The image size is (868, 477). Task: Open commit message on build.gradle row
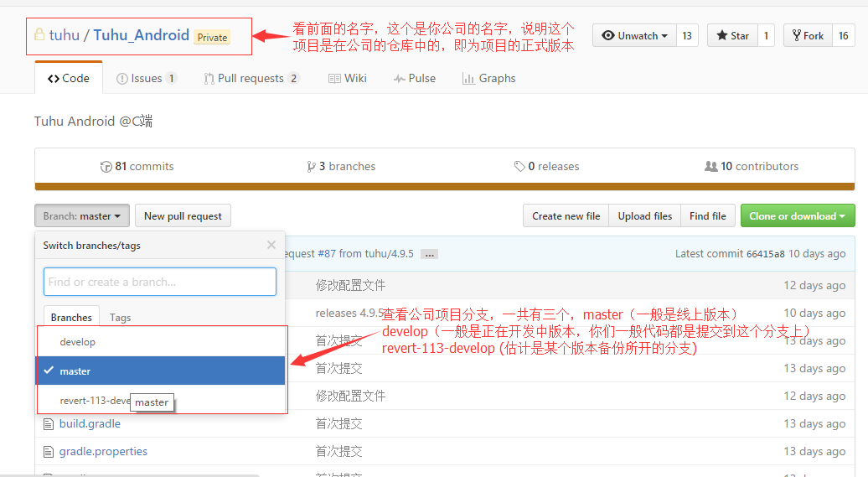pyautogui.click(x=338, y=424)
